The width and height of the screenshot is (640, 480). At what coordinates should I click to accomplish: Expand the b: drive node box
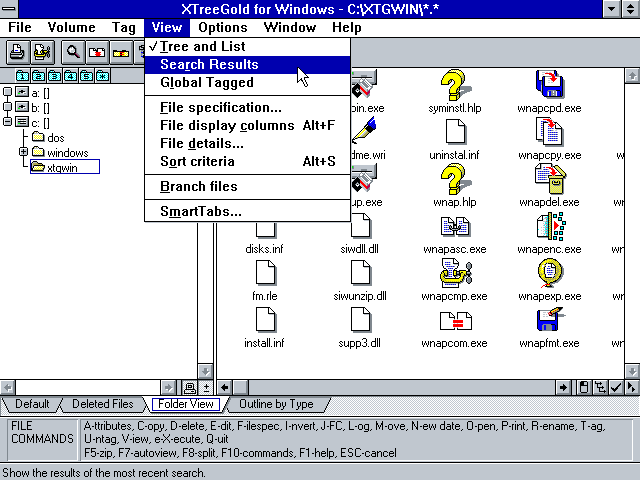[x=7, y=107]
